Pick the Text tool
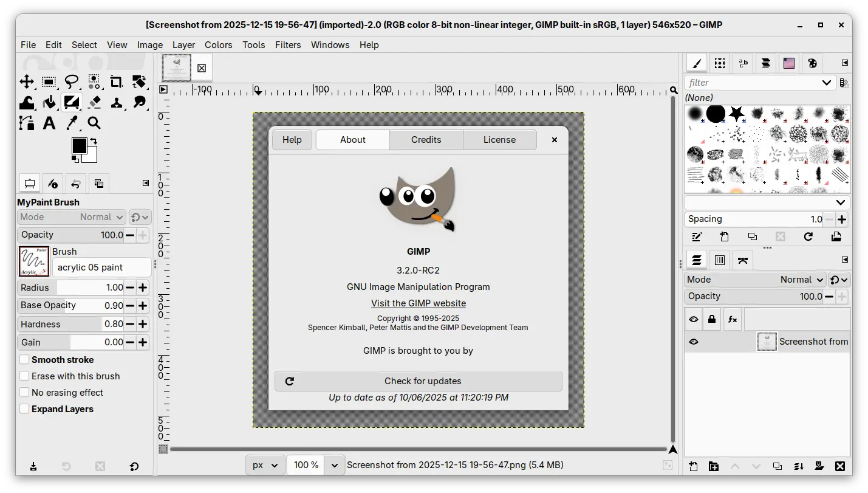The image size is (868, 493). (49, 123)
